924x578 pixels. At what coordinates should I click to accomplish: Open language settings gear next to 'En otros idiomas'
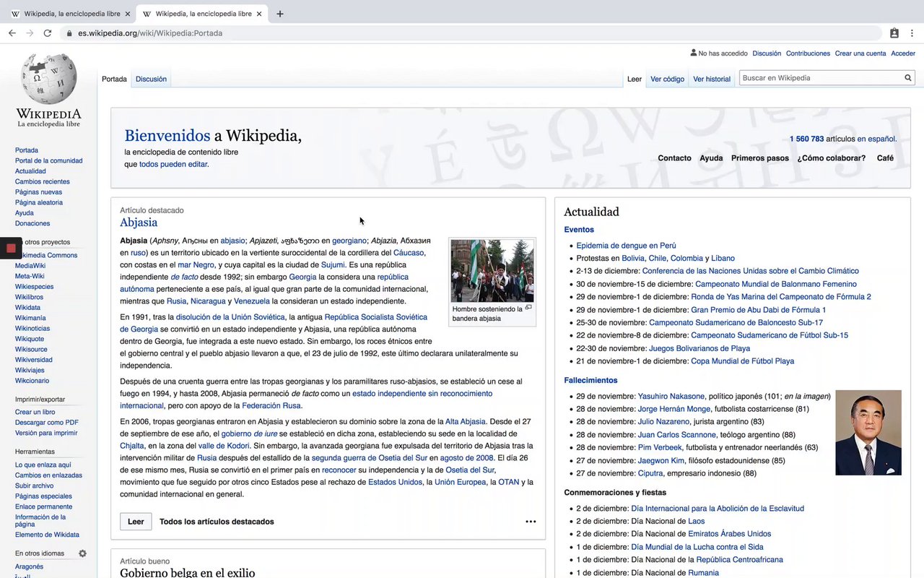(82, 553)
